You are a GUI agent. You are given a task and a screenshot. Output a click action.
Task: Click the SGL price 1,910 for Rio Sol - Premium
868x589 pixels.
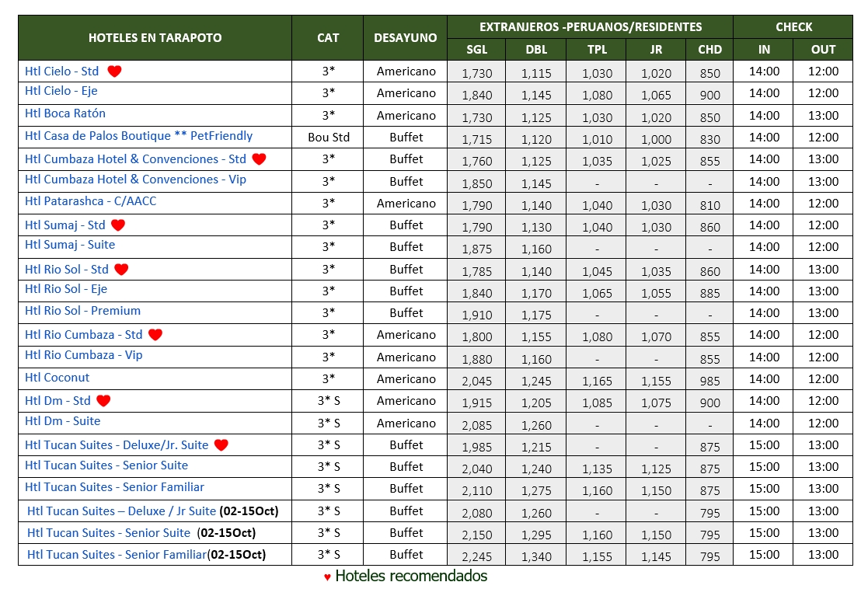[x=477, y=315]
